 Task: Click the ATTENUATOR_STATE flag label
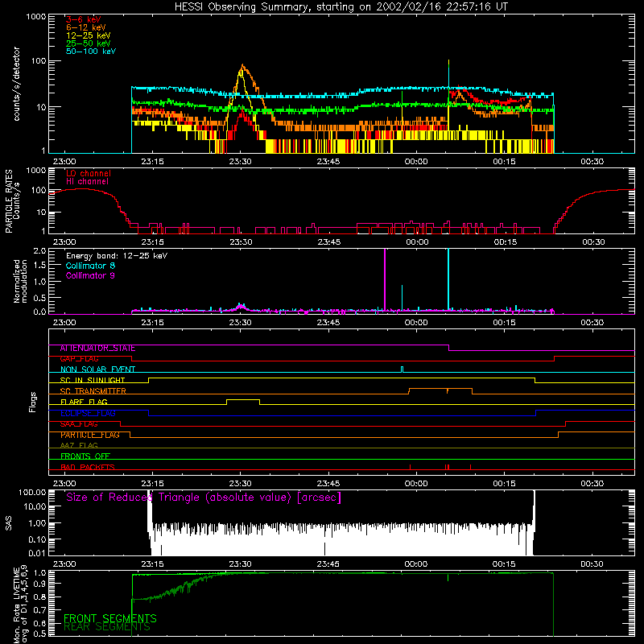click(x=97, y=349)
